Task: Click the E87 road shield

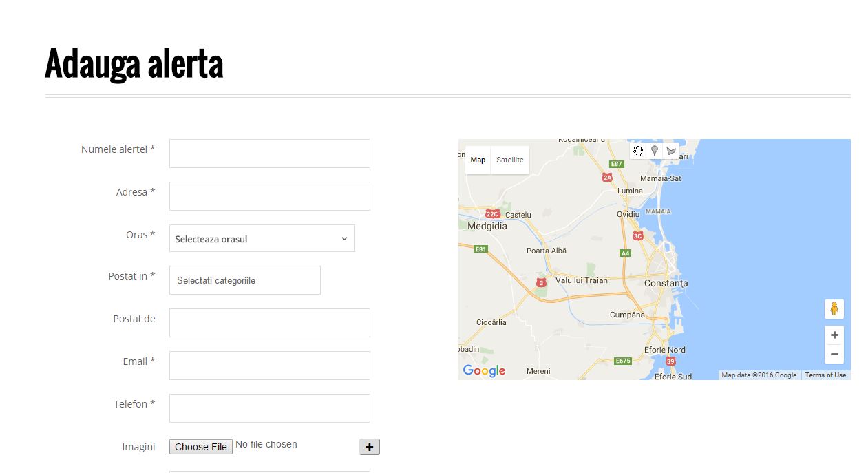Action: pyautogui.click(x=616, y=164)
